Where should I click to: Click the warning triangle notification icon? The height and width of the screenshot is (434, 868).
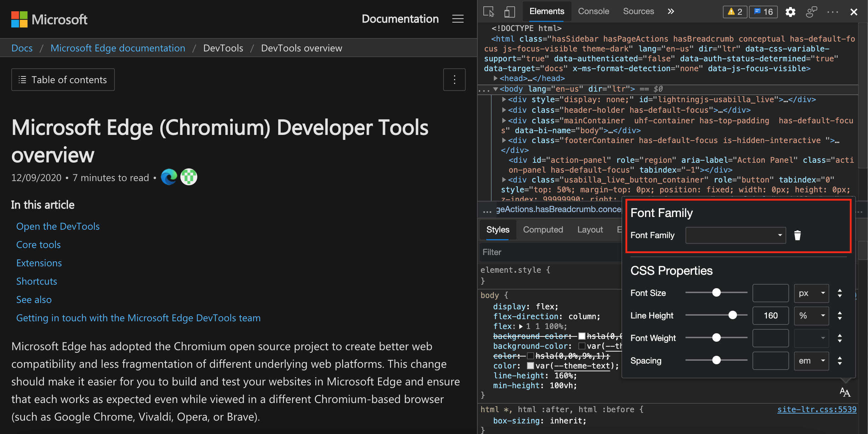coord(733,11)
